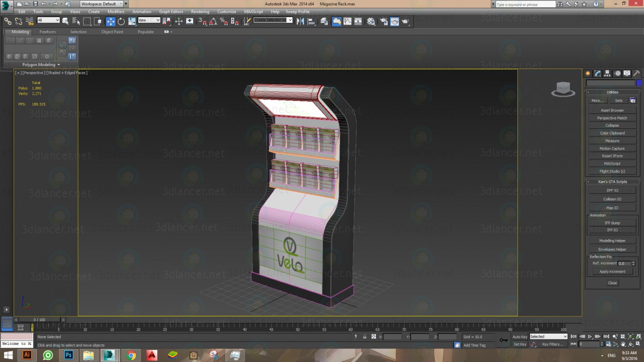Screen dimensions: 644x362
Task: Toggle Angle Snap
Action: [x=213, y=21]
